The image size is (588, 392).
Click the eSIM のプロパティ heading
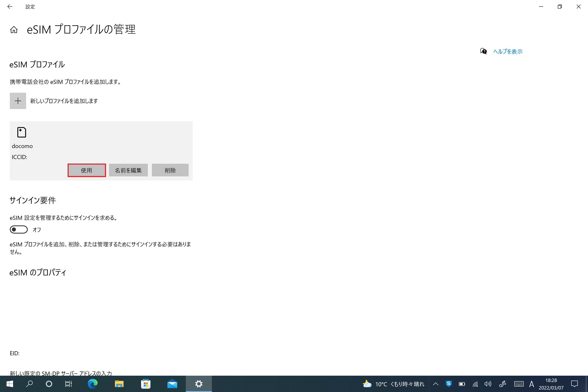coord(38,273)
